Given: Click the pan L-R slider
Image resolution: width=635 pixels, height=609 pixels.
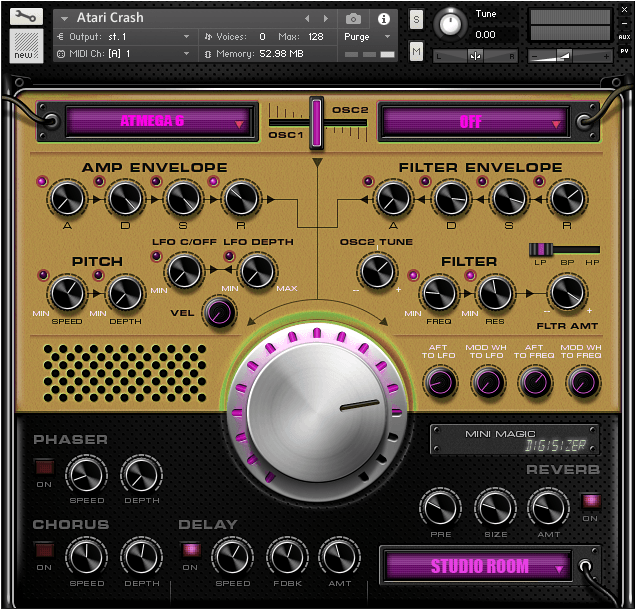Looking at the screenshot, I should (475, 56).
